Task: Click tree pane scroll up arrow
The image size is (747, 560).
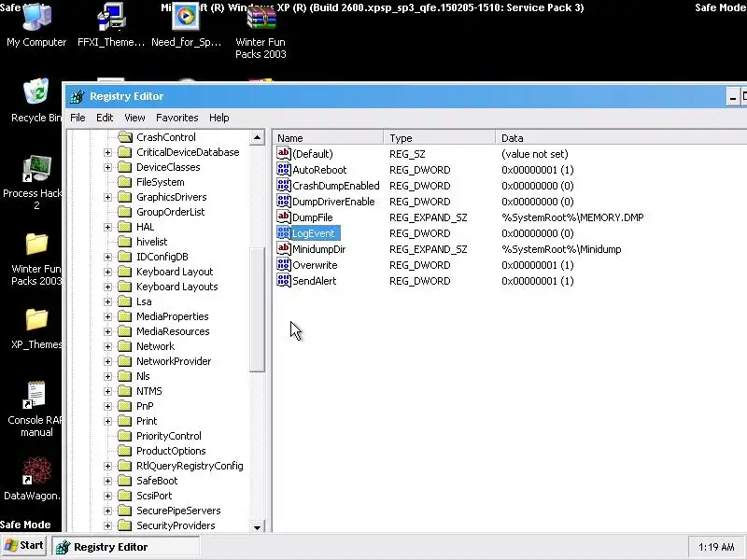Action: click(258, 138)
